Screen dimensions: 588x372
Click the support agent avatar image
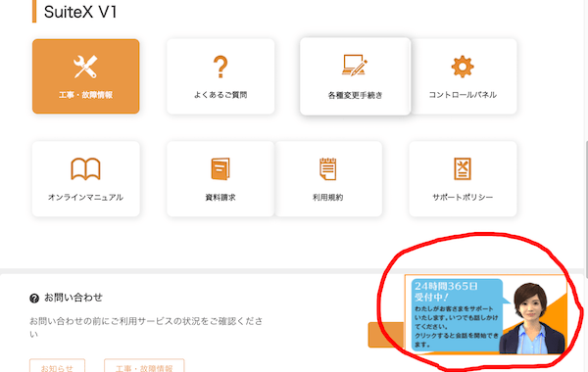click(532, 318)
